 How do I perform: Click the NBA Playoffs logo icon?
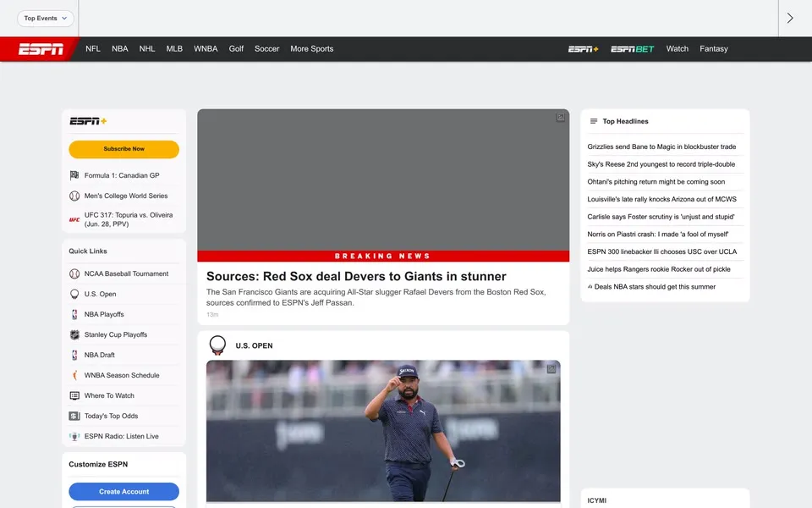click(x=74, y=314)
